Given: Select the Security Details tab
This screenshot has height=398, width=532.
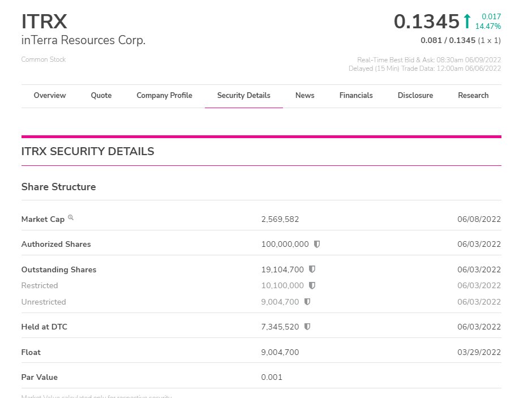Looking at the screenshot, I should 243,95.
